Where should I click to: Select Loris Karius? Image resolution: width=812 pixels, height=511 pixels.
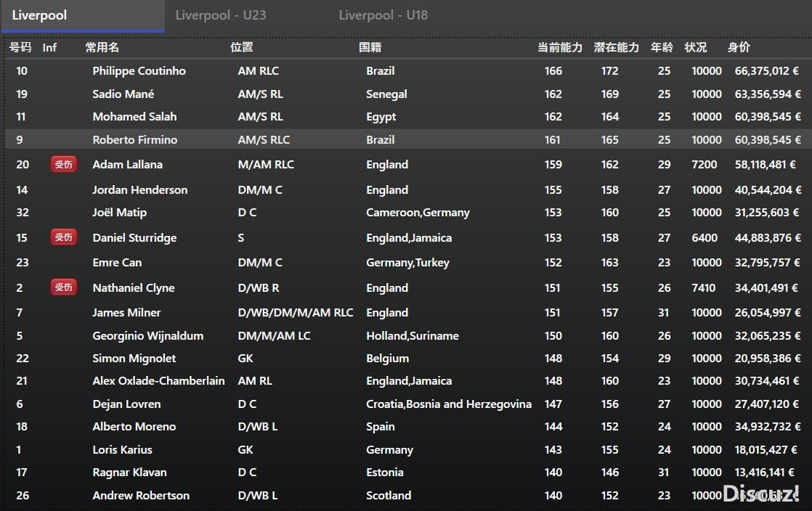122,450
